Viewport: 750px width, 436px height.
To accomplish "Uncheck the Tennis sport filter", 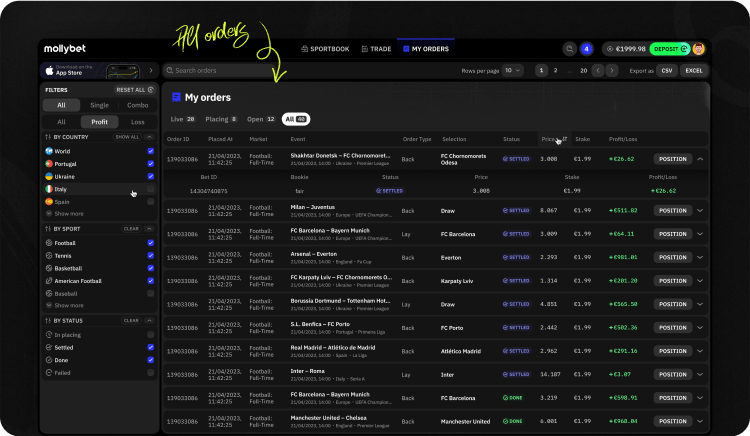I will [150, 255].
